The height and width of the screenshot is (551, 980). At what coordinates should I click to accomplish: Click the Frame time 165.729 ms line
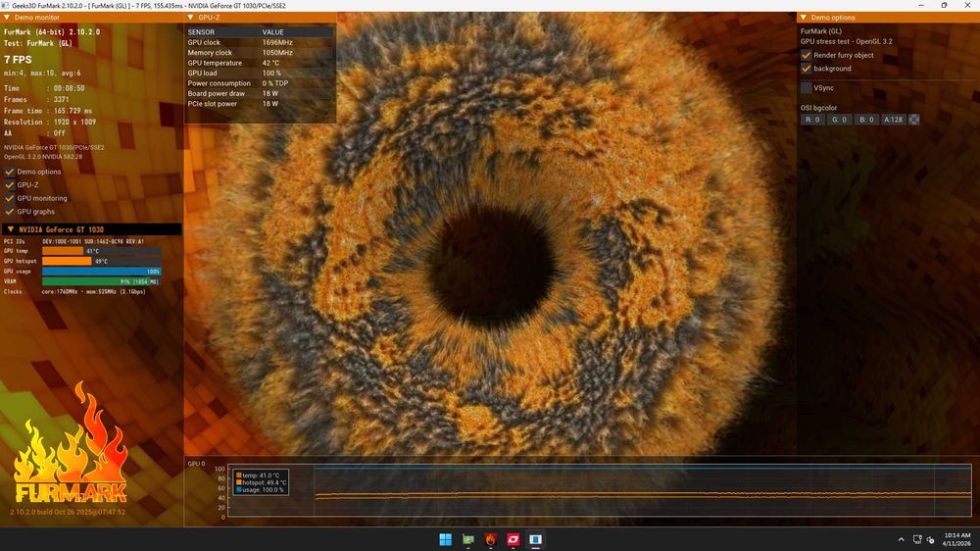[x=47, y=111]
